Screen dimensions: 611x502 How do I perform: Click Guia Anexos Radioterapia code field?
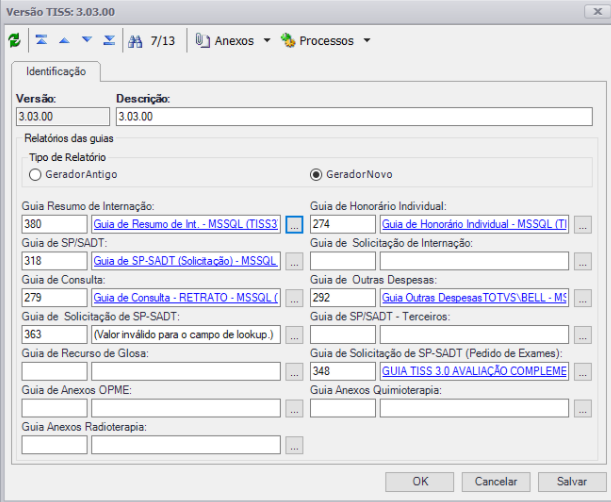point(54,445)
